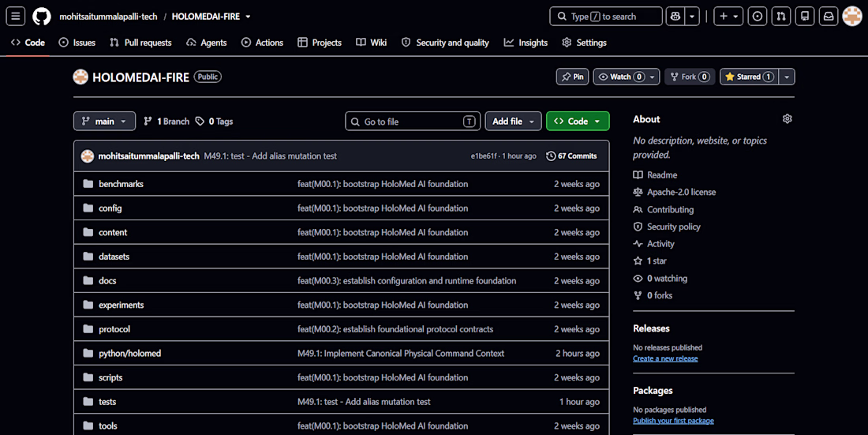Open the Projects tab

click(x=320, y=43)
